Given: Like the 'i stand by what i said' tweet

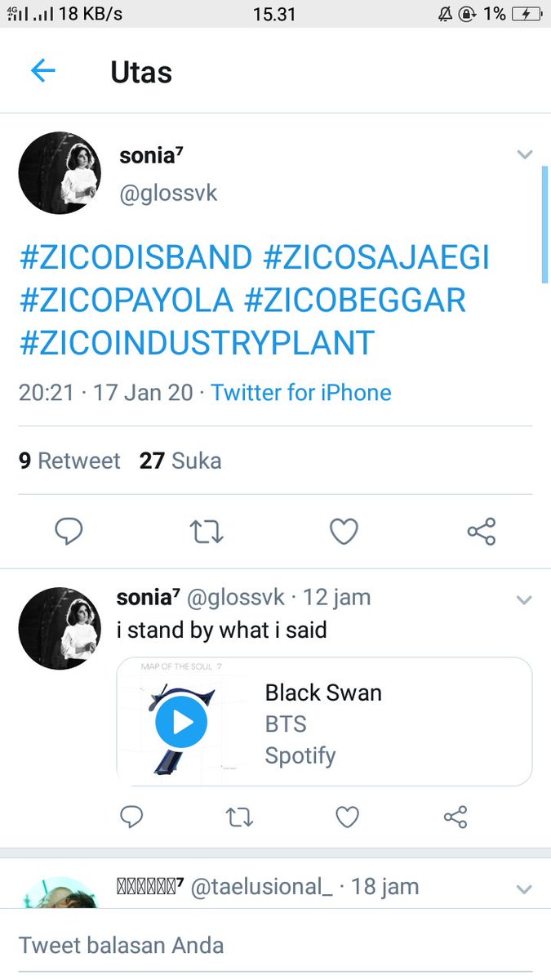Looking at the screenshot, I should point(348,817).
